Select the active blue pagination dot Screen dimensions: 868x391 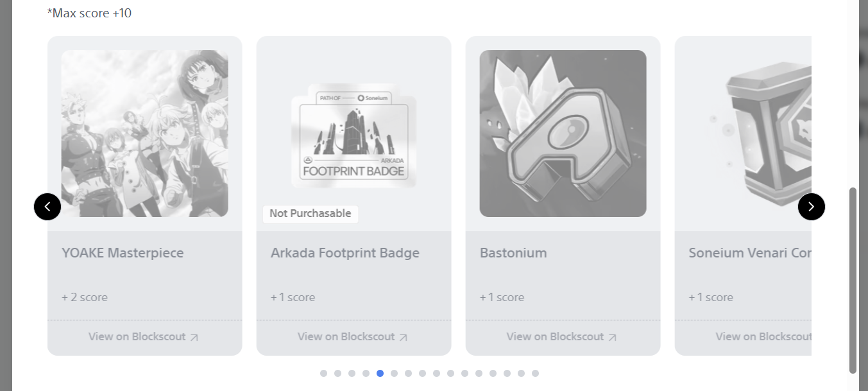coord(380,373)
